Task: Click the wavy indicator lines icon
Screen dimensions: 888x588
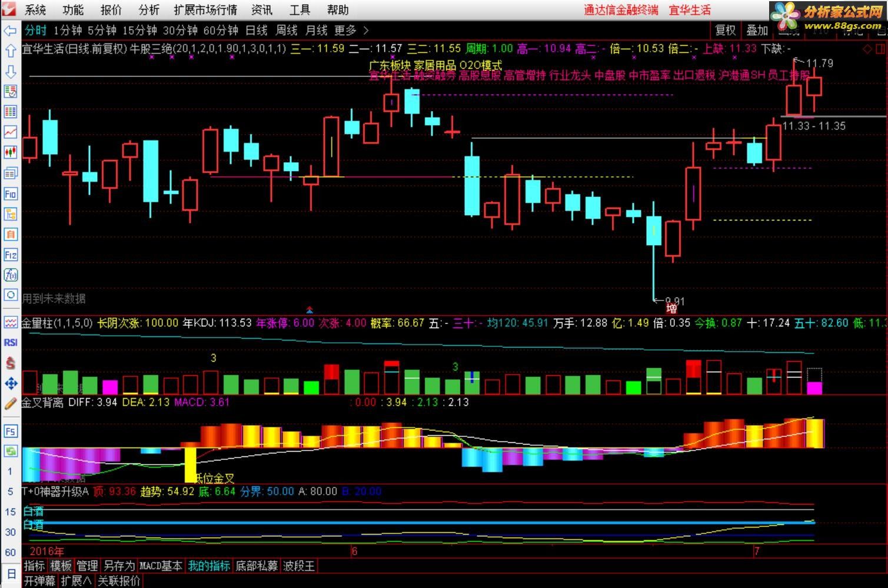Action: (x=10, y=322)
